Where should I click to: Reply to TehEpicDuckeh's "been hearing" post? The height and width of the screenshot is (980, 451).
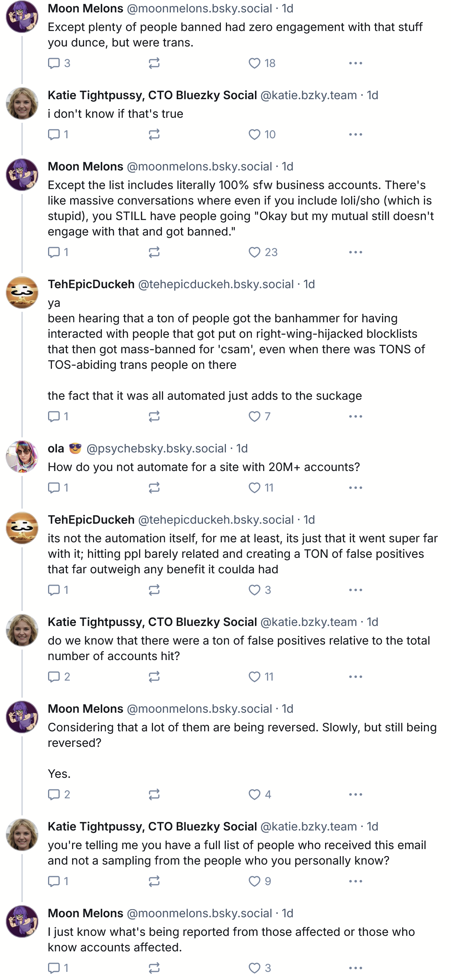click(x=54, y=416)
